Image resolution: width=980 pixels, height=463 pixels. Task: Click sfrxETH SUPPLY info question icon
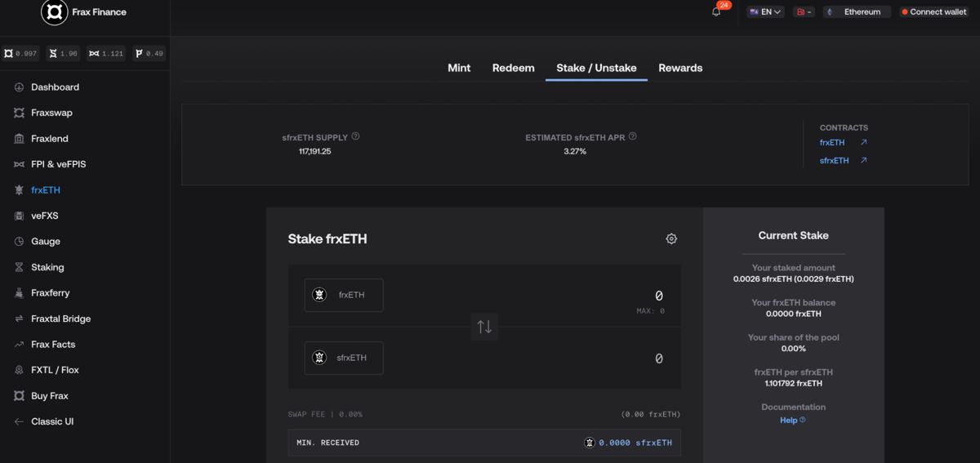coord(355,136)
